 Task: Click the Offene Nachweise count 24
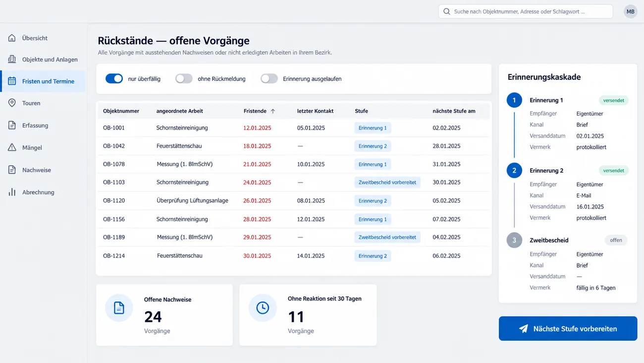pyautogui.click(x=153, y=316)
